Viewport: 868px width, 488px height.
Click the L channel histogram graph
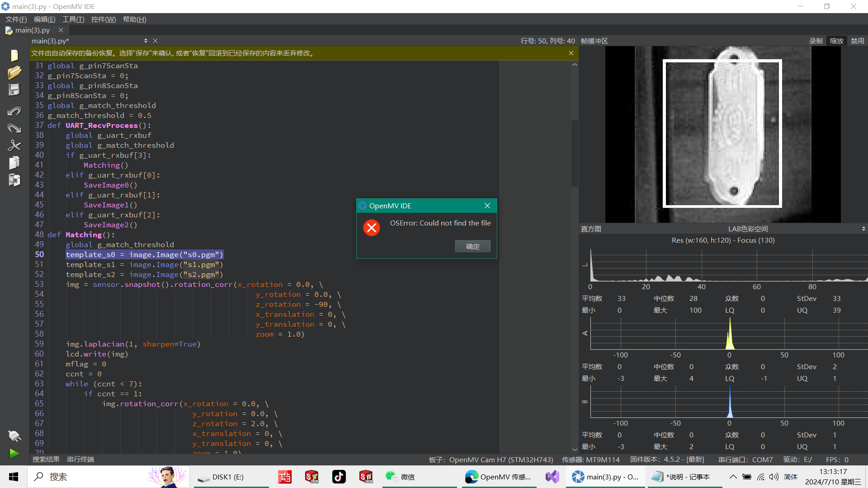coord(729,265)
